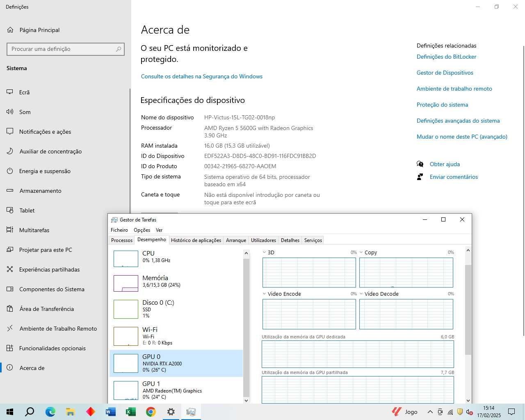Click Funcionalidades opcionais icon
The image size is (525, 420).
tap(10, 348)
